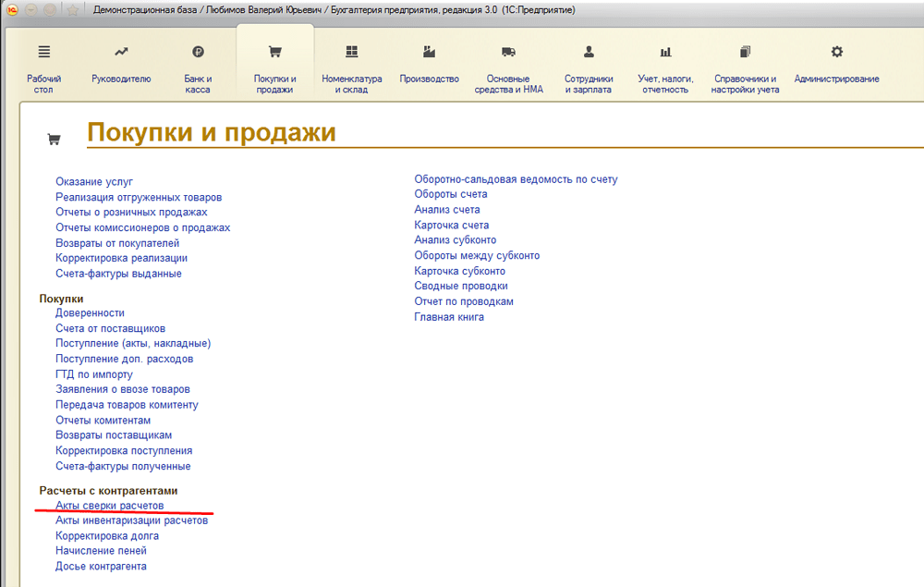The image size is (924, 587).
Task: Open Начисление пеней link
Action: tap(101, 550)
